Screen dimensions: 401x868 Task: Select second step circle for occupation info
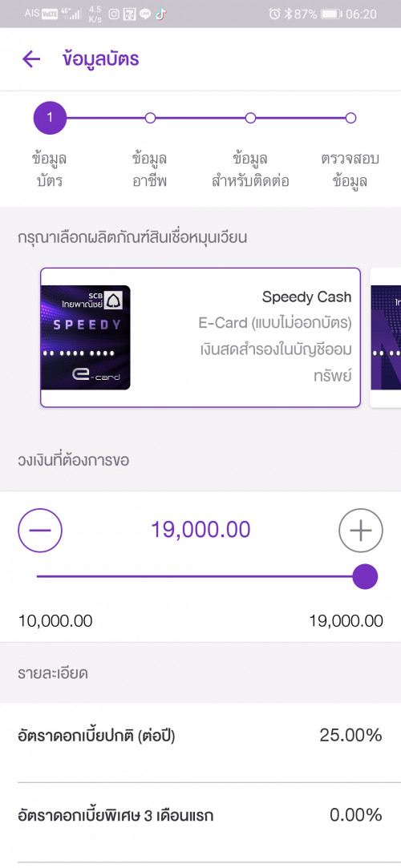tap(150, 118)
